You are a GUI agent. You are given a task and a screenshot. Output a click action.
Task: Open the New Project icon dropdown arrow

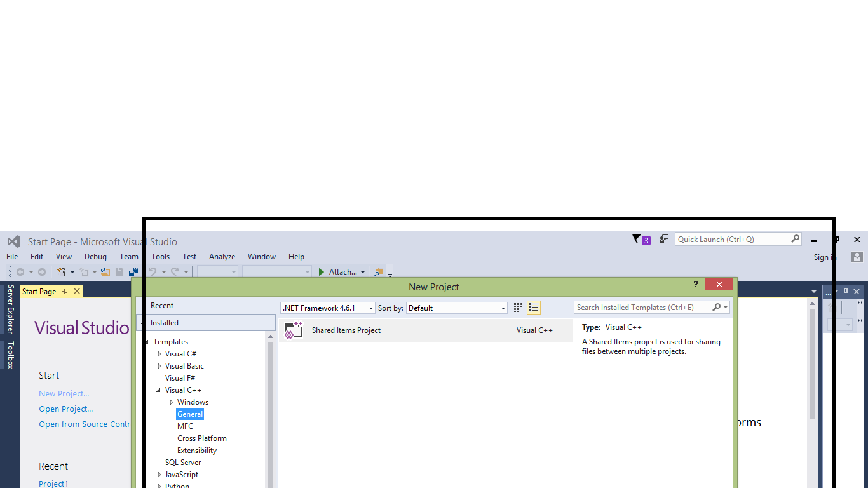pos(72,272)
